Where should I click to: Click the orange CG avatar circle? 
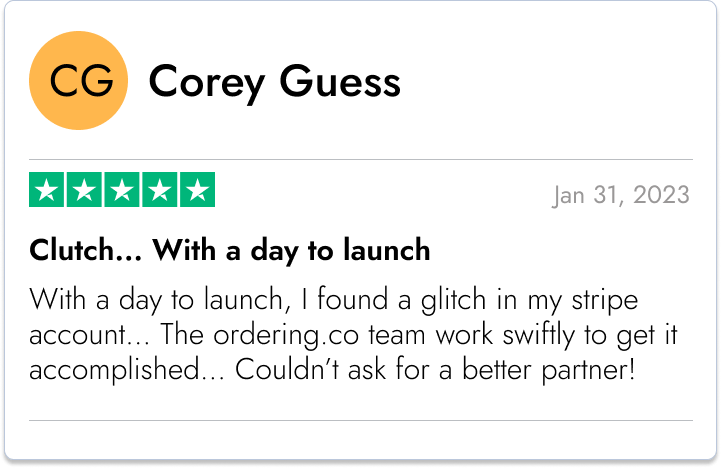tap(78, 80)
